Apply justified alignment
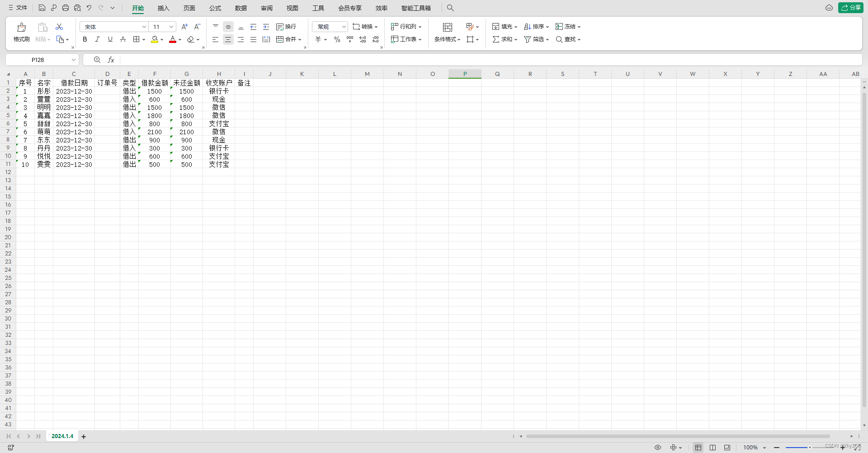Viewport: 868px width, 453px height. tap(254, 39)
